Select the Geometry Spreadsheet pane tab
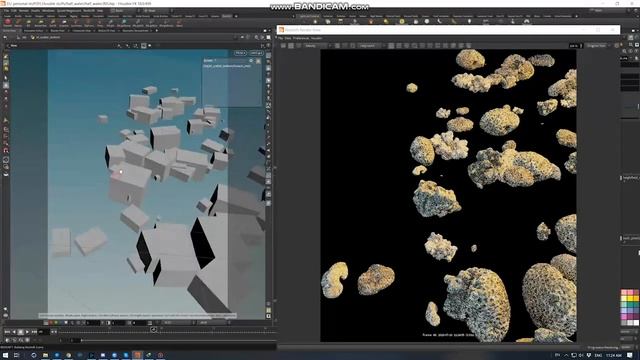The height and width of the screenshot is (360, 640). [136, 31]
